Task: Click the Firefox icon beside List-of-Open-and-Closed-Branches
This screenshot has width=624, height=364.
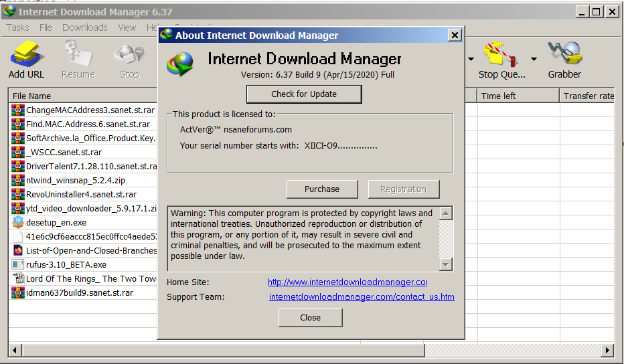Action: (x=18, y=250)
